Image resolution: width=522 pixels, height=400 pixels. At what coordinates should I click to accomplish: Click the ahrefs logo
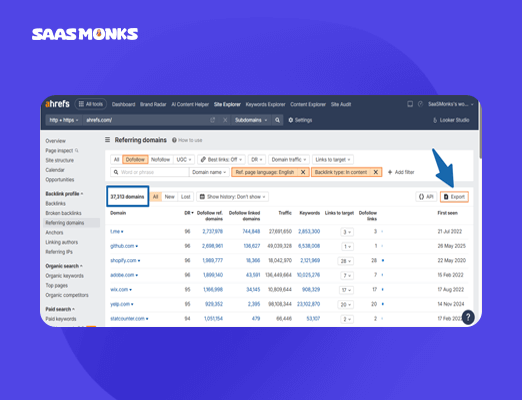(x=57, y=104)
